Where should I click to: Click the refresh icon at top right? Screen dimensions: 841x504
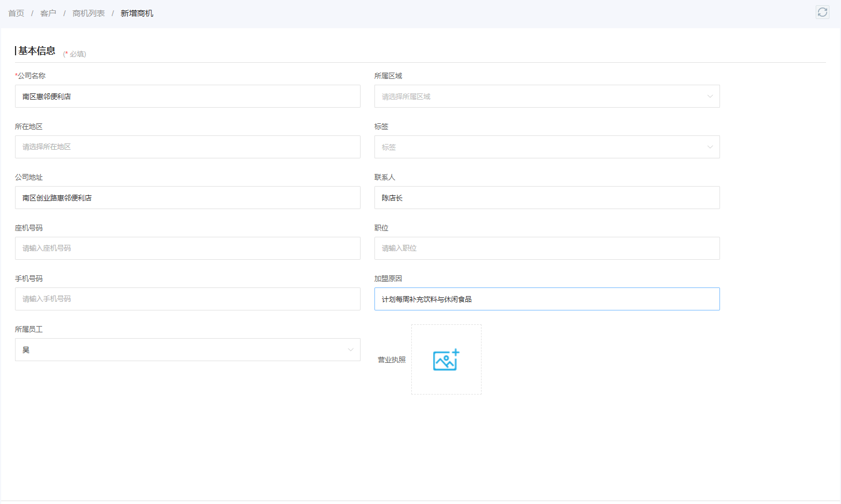click(822, 12)
